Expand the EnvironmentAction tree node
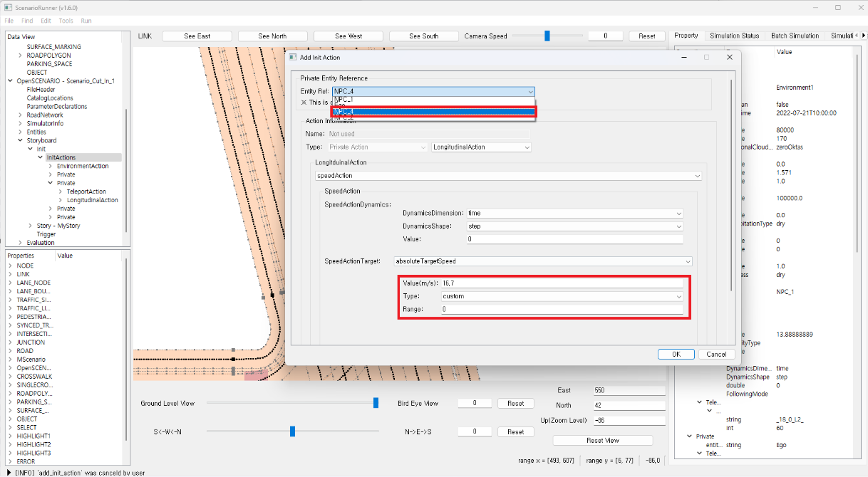Screen dimensions: 868x477 tap(50, 166)
